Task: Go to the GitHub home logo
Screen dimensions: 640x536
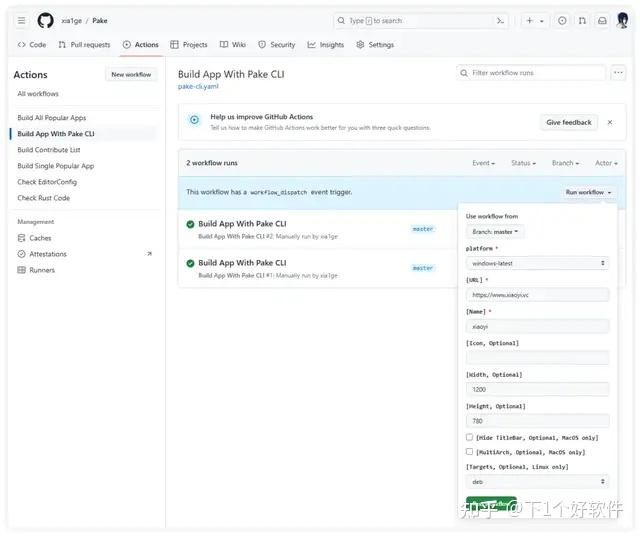Action: [x=45, y=20]
